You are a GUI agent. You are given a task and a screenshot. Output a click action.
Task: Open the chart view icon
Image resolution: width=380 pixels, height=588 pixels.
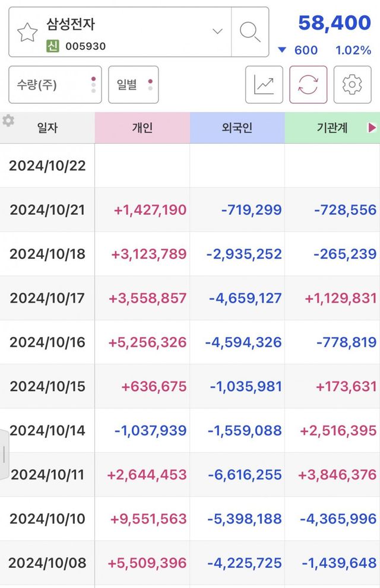click(x=264, y=85)
